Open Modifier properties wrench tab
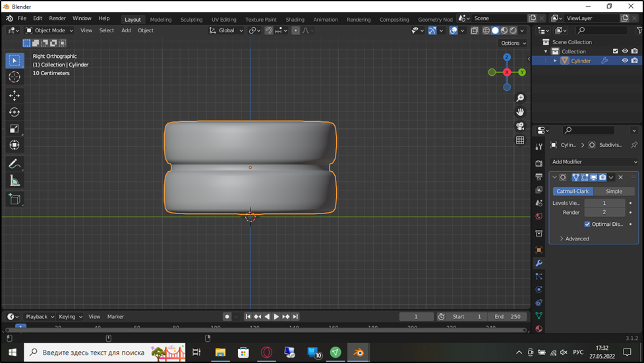 [539, 264]
